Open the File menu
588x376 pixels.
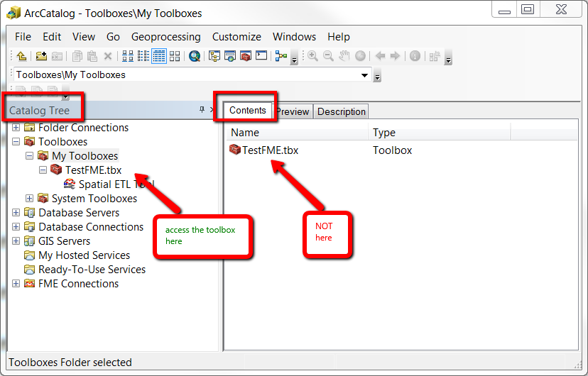pos(23,37)
